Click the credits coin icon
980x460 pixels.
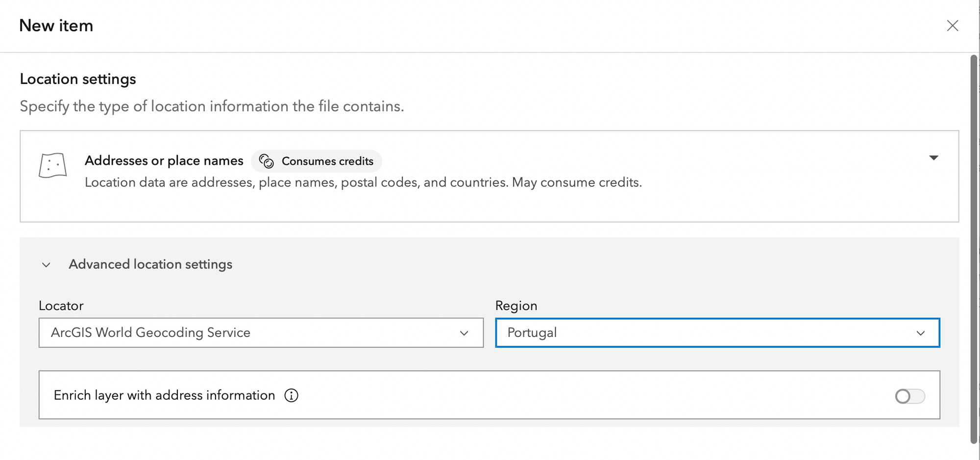266,161
